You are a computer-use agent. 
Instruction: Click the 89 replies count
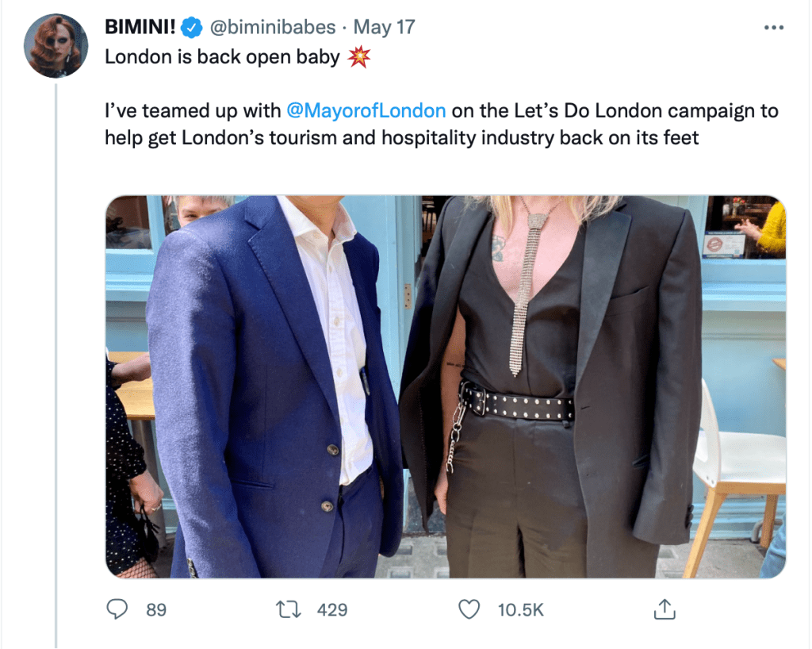click(x=156, y=609)
